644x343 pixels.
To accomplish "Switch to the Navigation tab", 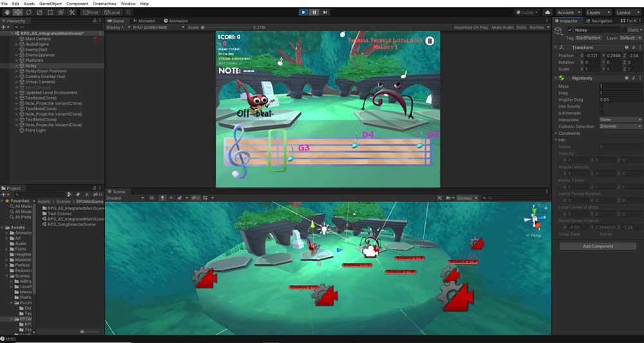I will 599,21.
